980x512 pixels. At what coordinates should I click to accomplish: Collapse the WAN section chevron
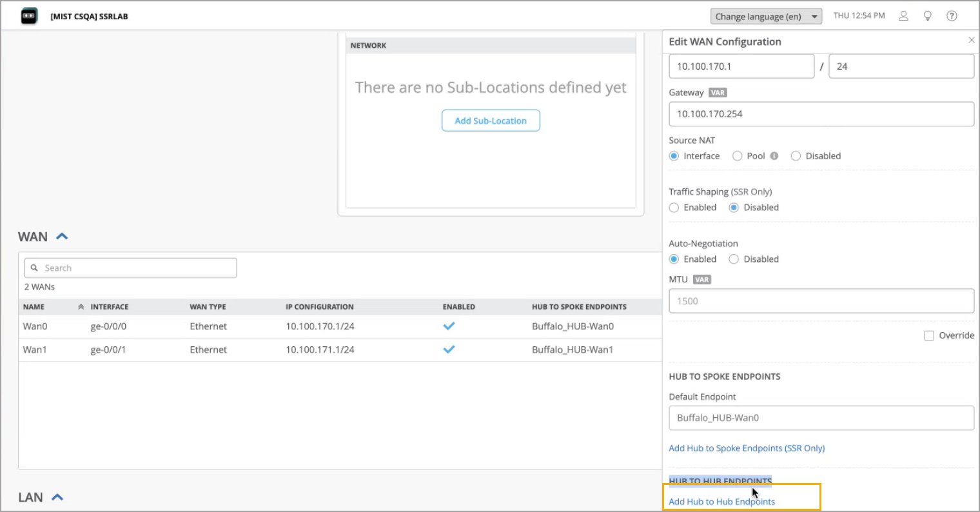tap(62, 237)
